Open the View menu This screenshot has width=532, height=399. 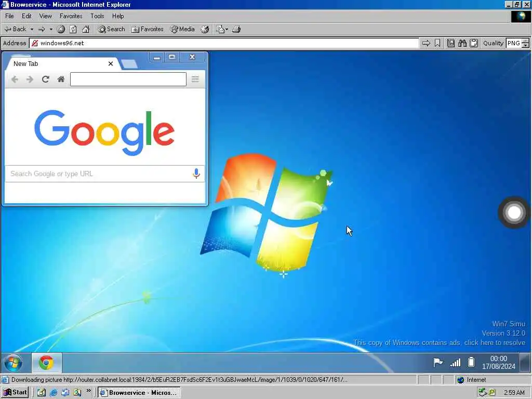tap(46, 16)
